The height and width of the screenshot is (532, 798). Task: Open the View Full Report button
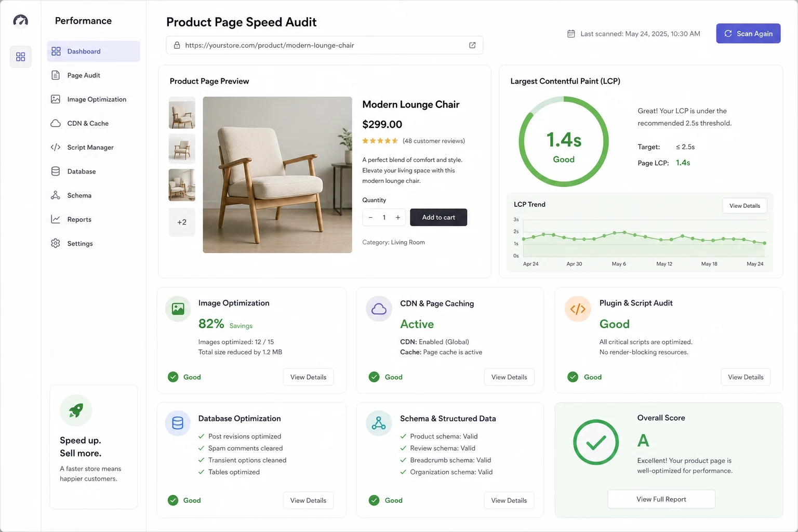point(661,499)
